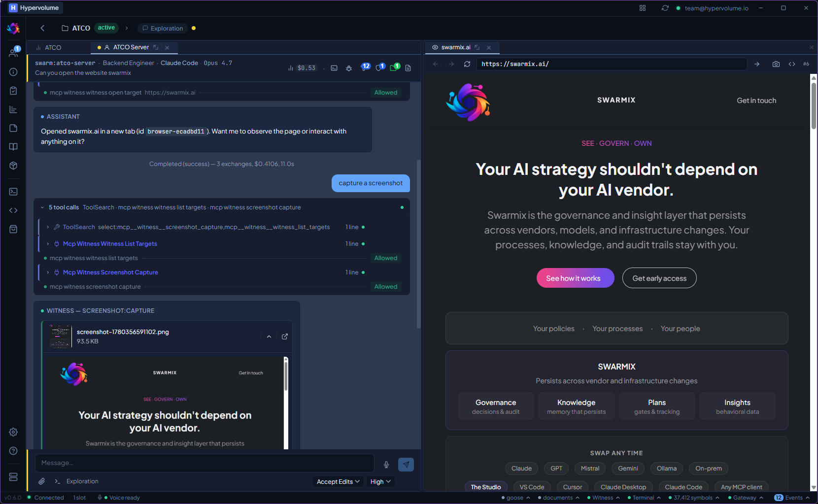
Task: Capture browser screenshot with camera icon
Action: tap(776, 64)
